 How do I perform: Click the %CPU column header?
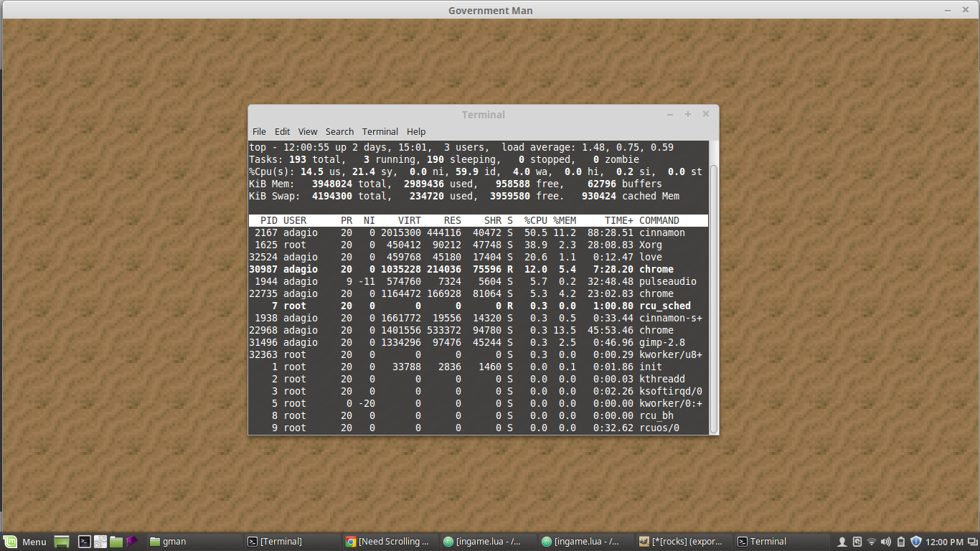pyautogui.click(x=536, y=220)
